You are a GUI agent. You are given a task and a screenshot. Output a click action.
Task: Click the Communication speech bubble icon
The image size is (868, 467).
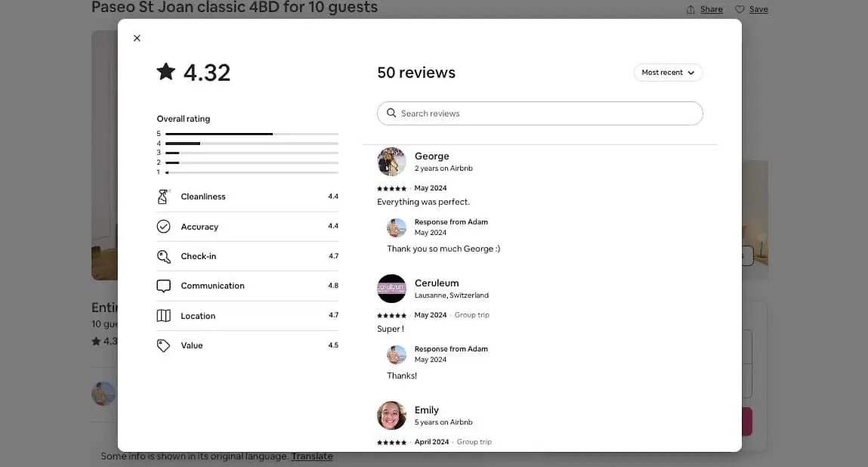(163, 286)
